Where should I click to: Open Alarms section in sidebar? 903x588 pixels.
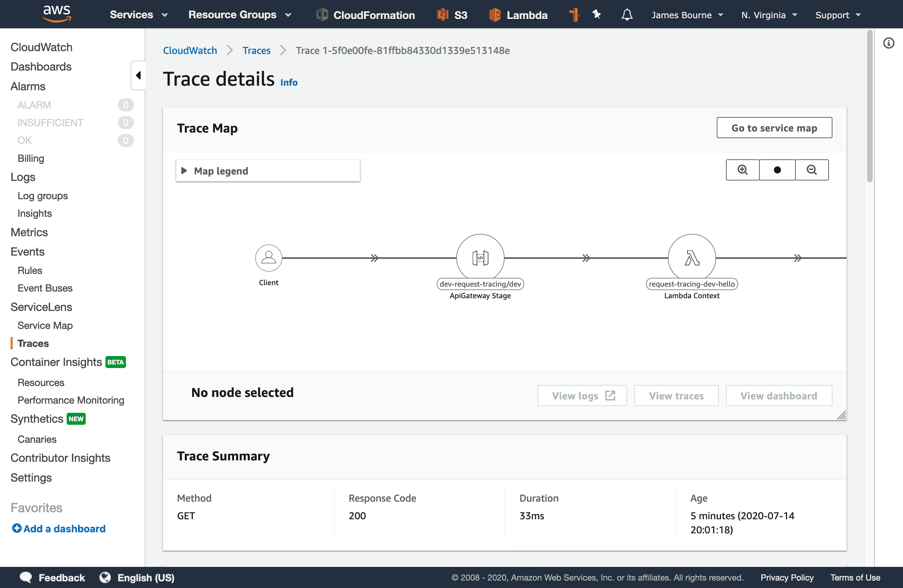click(x=28, y=86)
